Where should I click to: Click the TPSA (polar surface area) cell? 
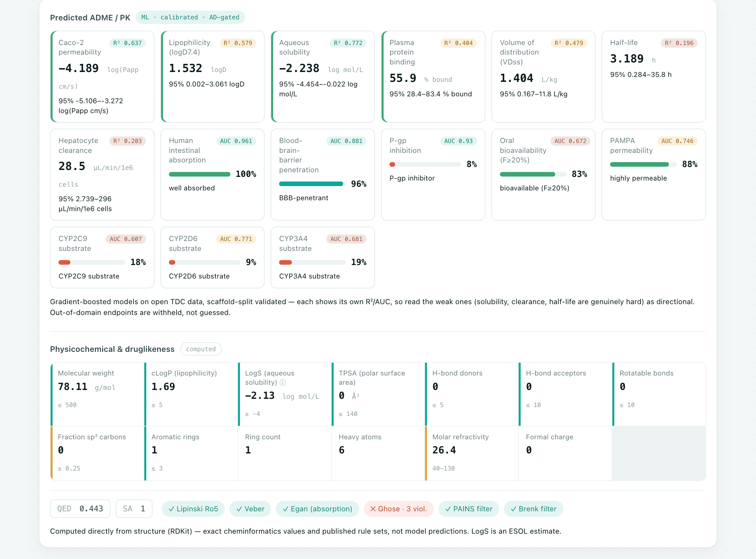click(x=379, y=394)
